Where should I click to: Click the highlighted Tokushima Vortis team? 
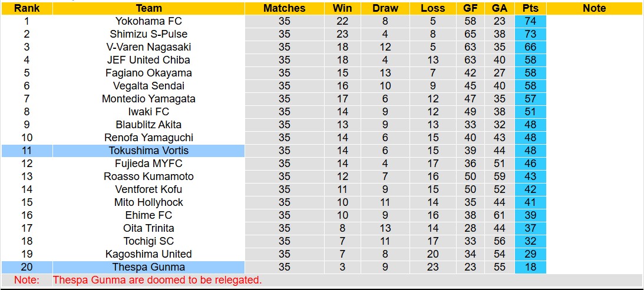click(x=148, y=151)
